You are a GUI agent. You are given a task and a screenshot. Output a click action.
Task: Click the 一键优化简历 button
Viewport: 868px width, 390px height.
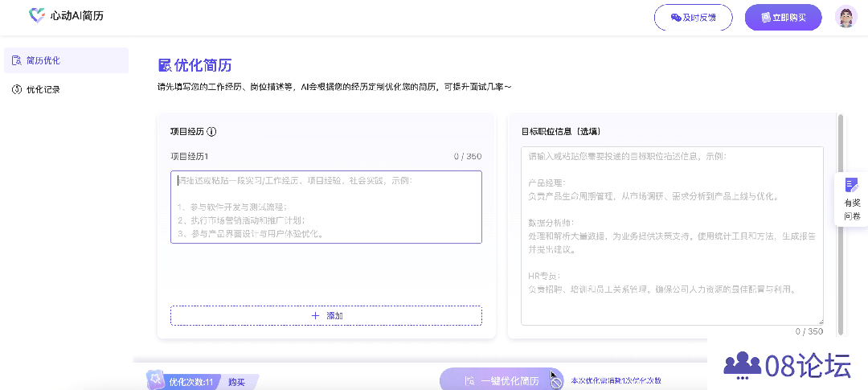pyautogui.click(x=502, y=380)
